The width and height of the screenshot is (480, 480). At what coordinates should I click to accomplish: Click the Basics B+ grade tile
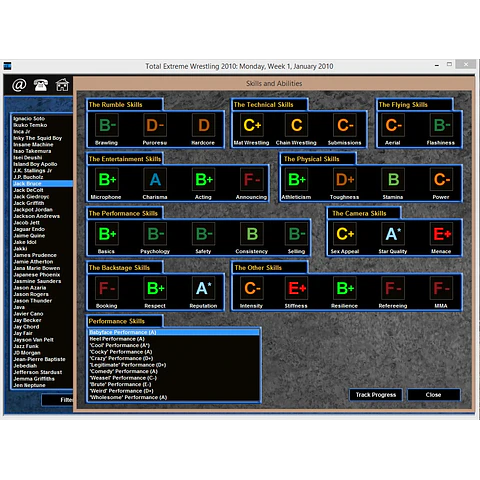tap(107, 234)
